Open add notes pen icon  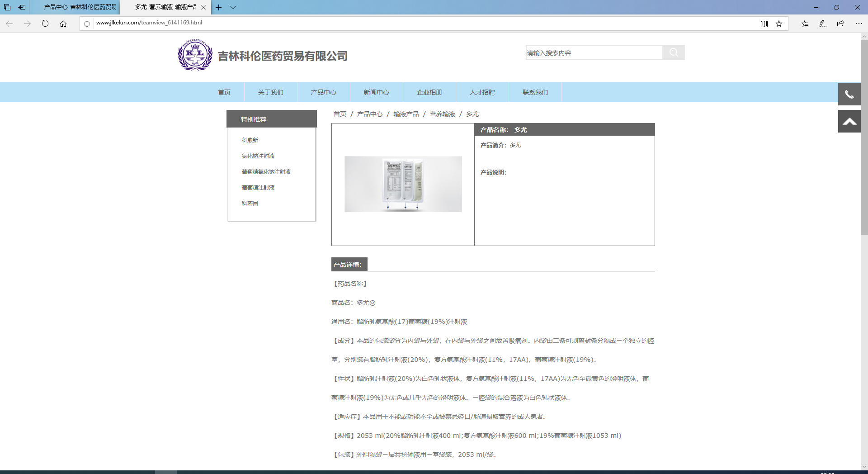tap(823, 24)
